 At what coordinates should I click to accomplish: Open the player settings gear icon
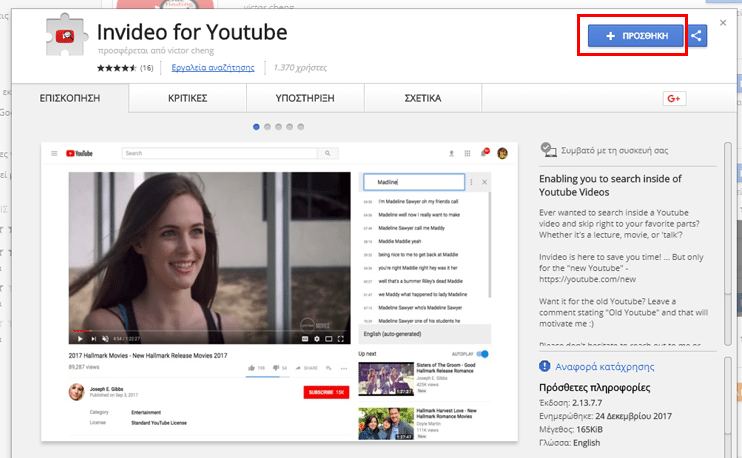(317, 339)
